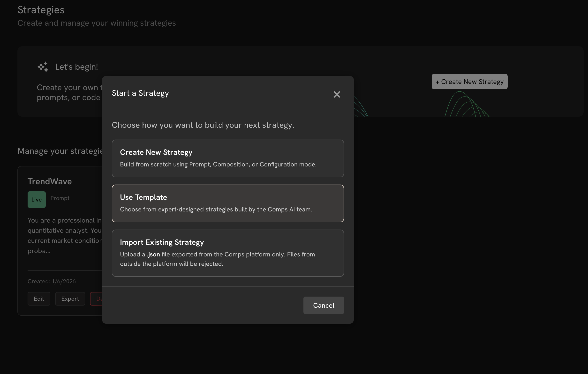This screenshot has height=374, width=588.
Task: Click the green Live status badge
Action: click(36, 199)
